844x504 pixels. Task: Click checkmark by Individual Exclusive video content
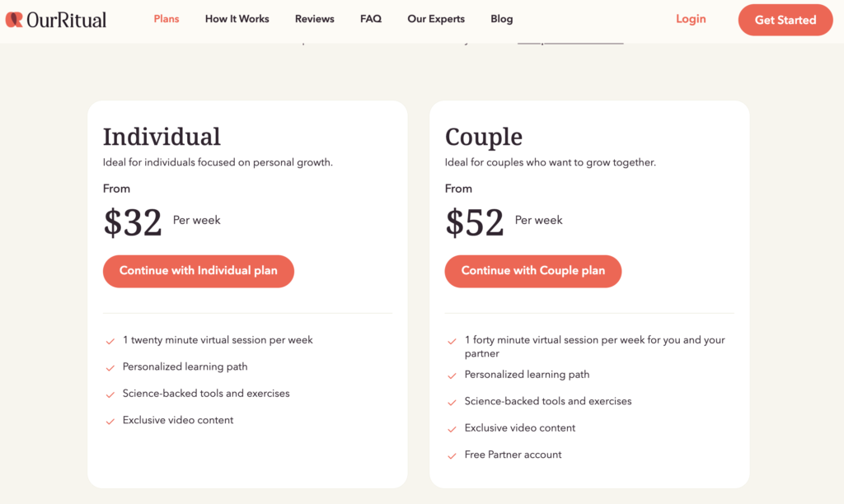tap(110, 422)
